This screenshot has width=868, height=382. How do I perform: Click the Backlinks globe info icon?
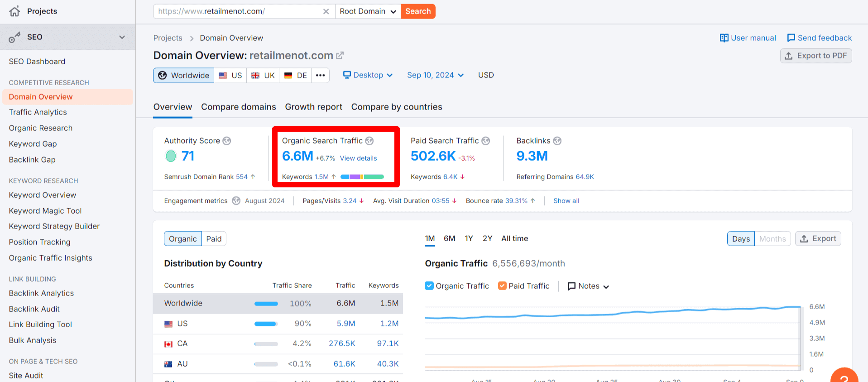click(x=557, y=141)
